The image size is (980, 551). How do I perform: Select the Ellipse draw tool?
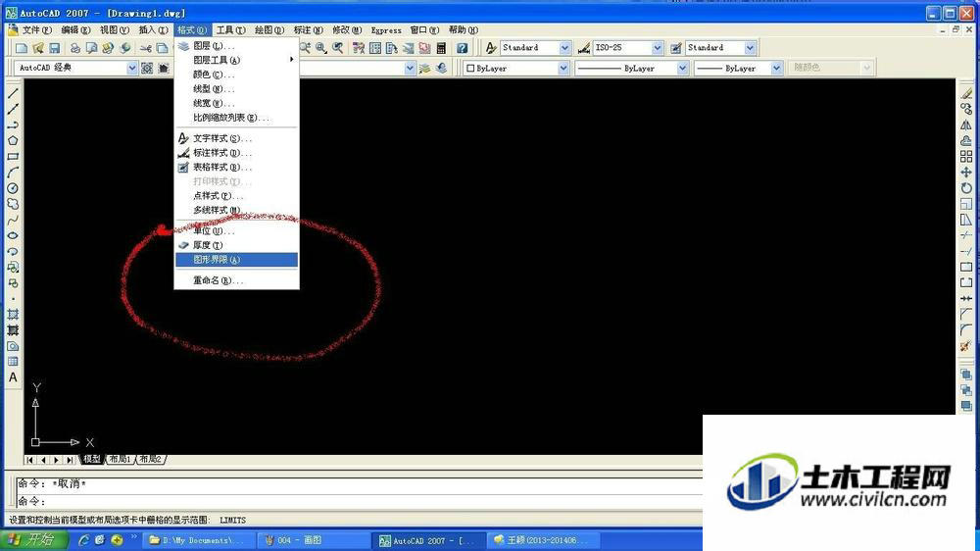tap(13, 235)
